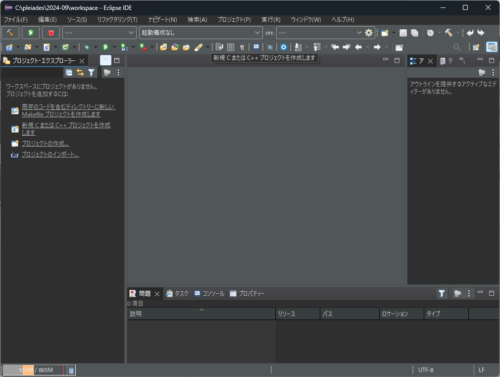Toggle block selection mode icon in toolbar
Viewport: 500px width, 377px height.
(231, 47)
